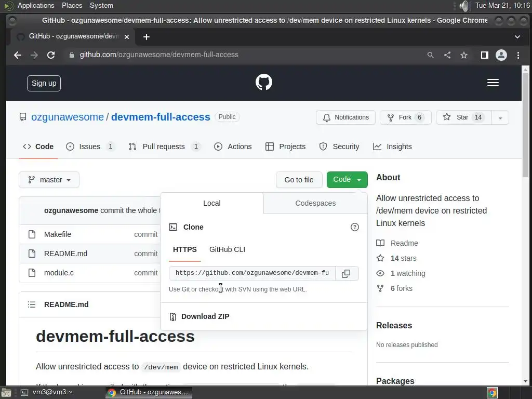Close the GitHub browser tab
532x399 pixels.
pyautogui.click(x=127, y=37)
